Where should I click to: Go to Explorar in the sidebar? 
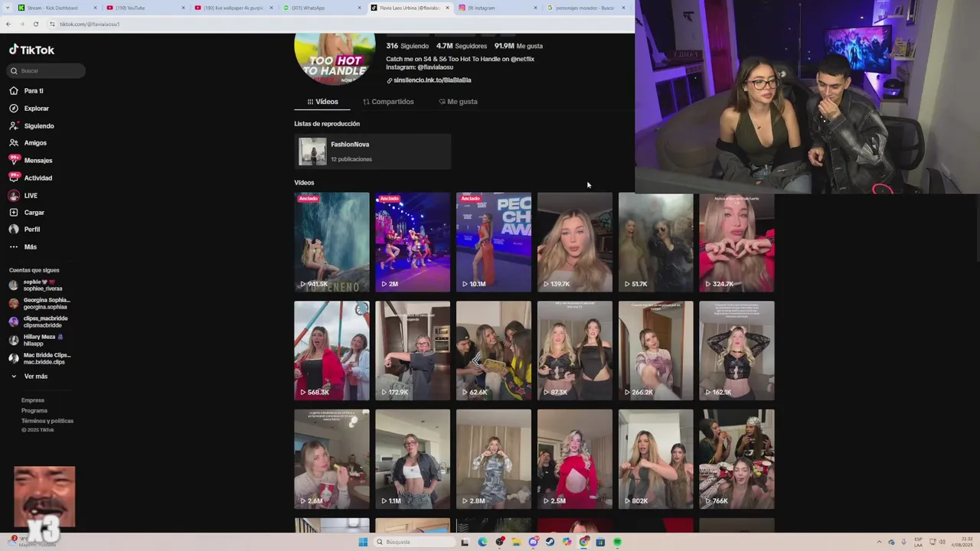[x=29, y=109]
